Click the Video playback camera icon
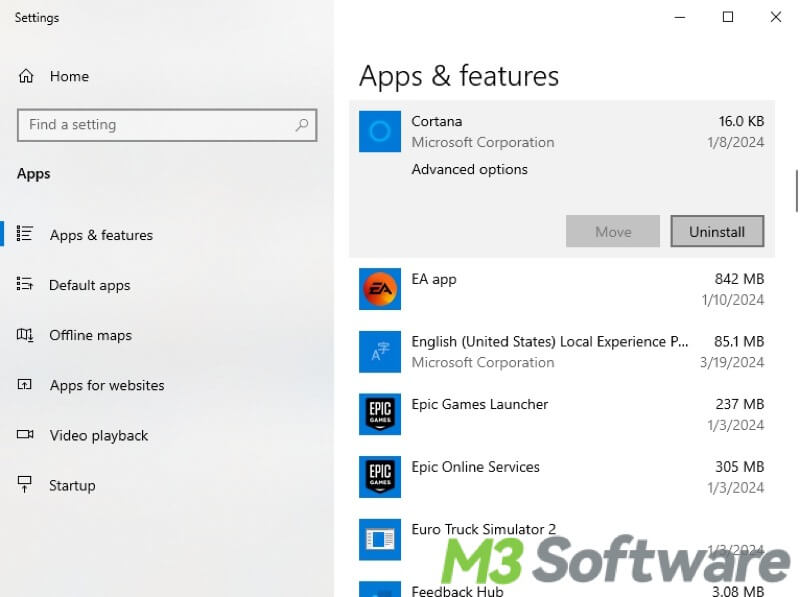Viewport: 800px width, 597px height. (25, 434)
